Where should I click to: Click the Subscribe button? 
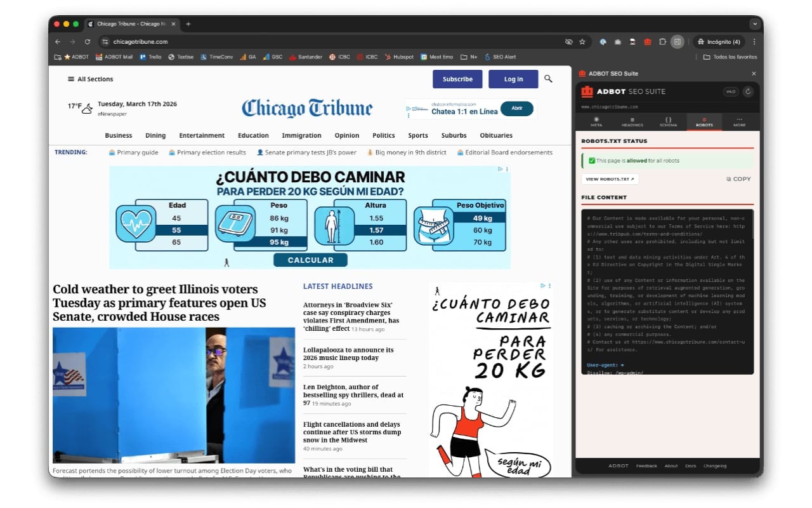[x=457, y=79]
